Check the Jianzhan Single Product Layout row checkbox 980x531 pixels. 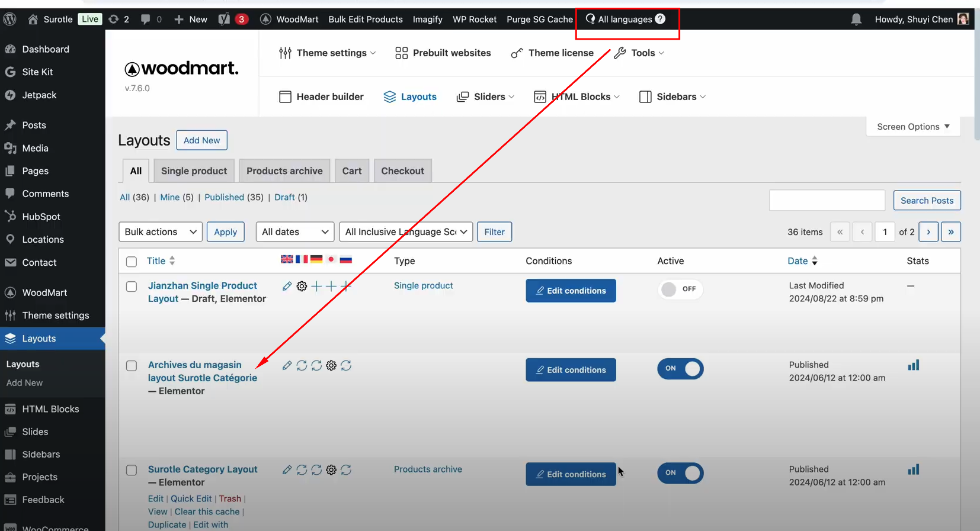(132, 287)
